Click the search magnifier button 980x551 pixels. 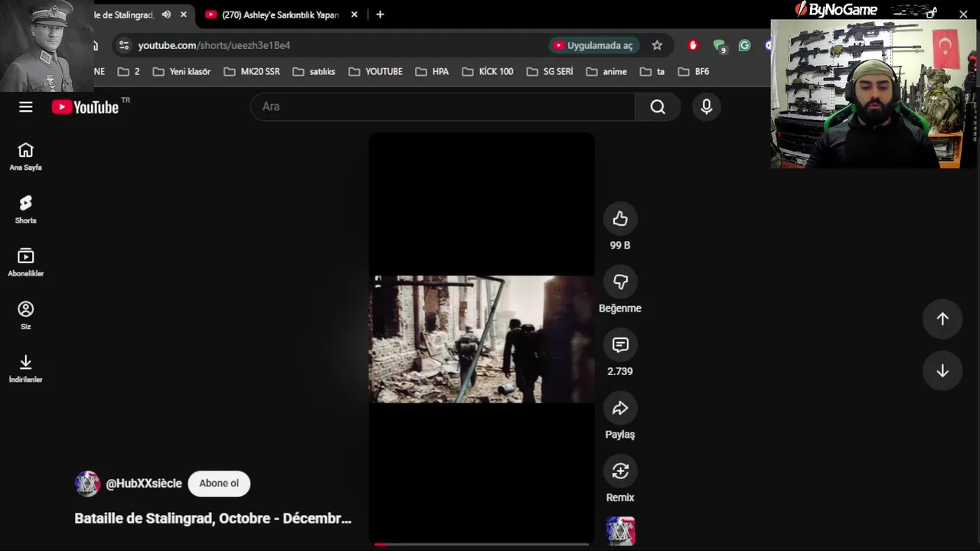click(658, 107)
